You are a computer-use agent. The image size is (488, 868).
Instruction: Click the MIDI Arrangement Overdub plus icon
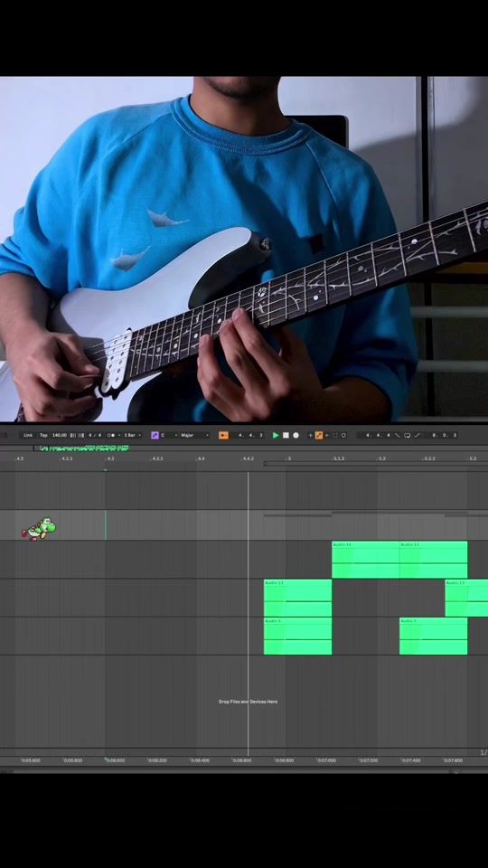[310, 435]
